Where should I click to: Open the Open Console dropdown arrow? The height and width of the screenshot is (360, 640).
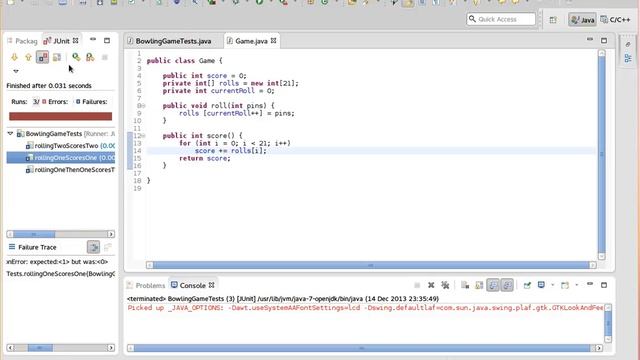point(576,285)
